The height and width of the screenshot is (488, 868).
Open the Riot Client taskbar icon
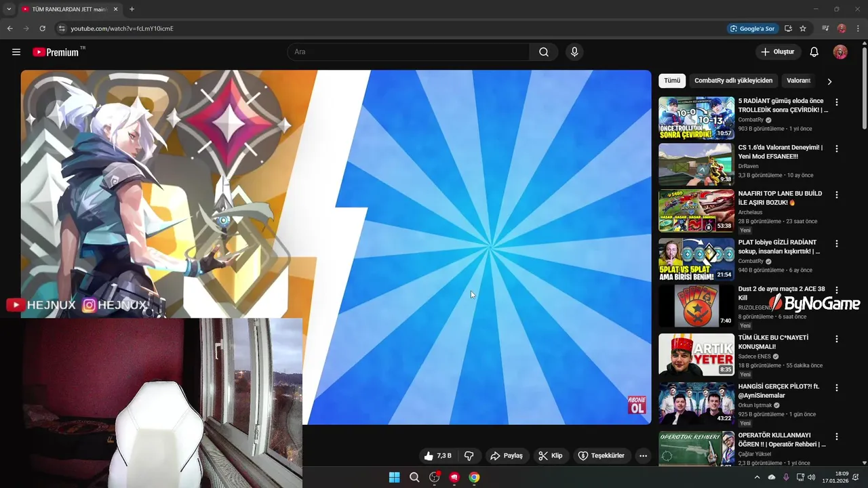(x=454, y=477)
